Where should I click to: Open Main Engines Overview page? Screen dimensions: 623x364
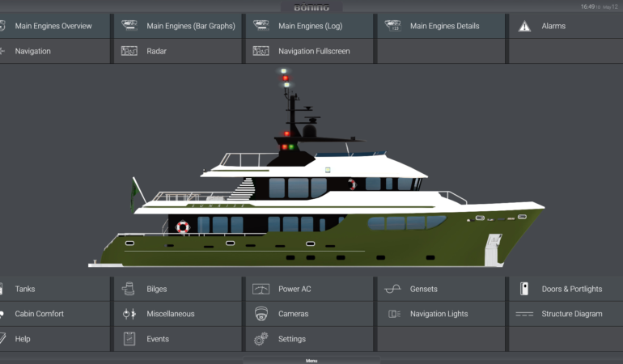tap(53, 26)
